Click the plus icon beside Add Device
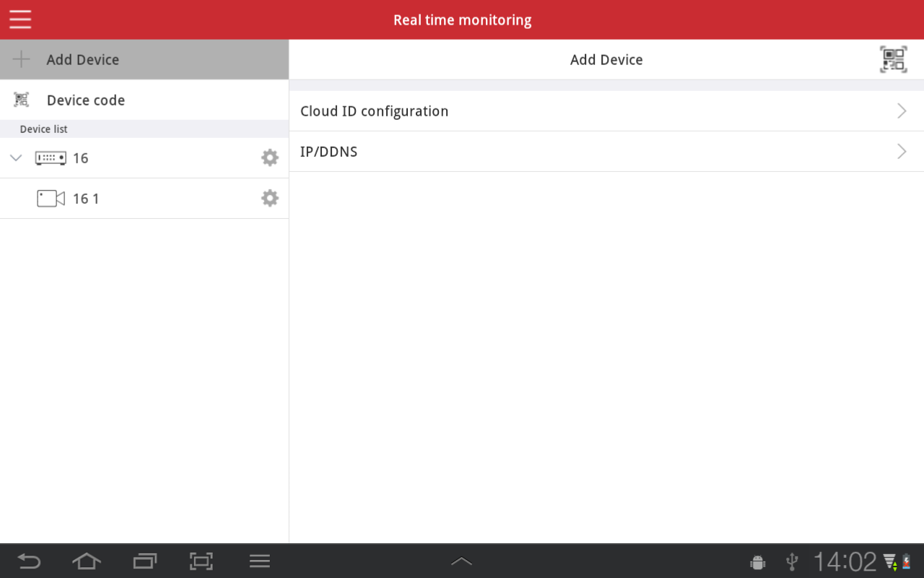924x578 pixels. point(22,59)
